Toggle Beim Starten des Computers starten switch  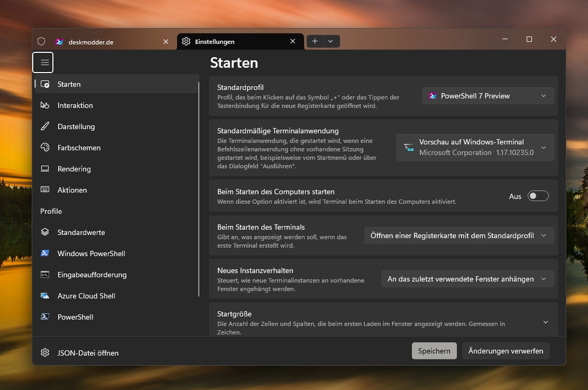point(538,196)
